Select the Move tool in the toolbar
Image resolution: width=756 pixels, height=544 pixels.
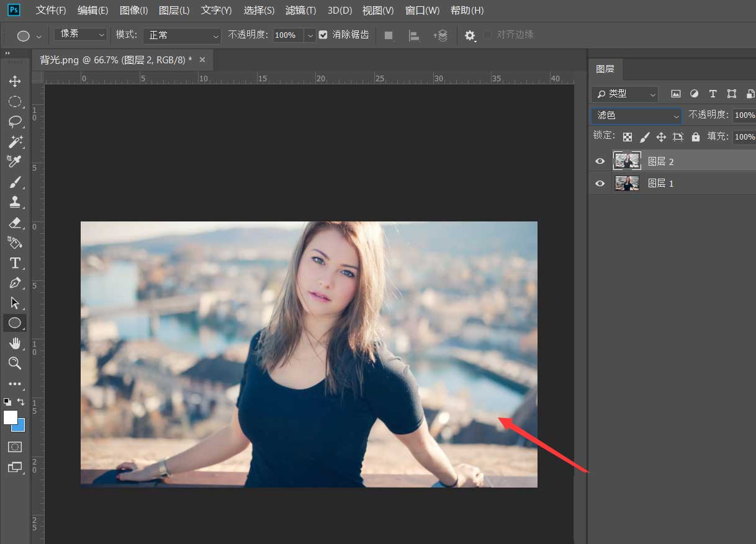15,81
